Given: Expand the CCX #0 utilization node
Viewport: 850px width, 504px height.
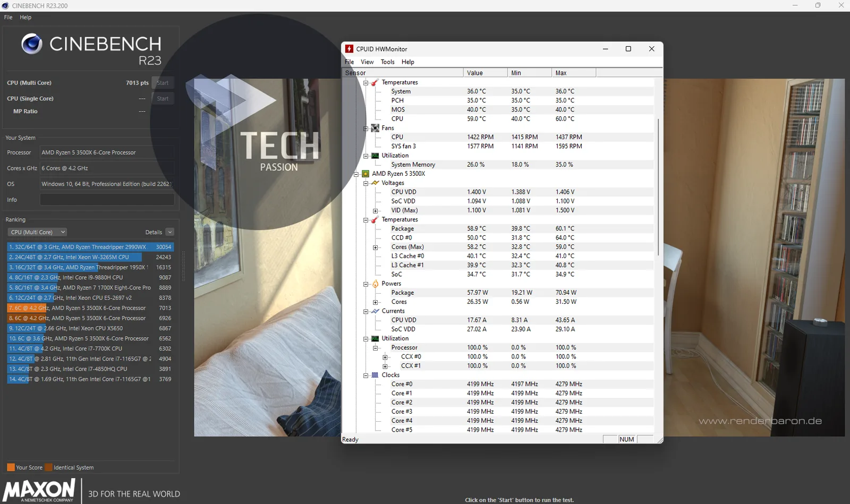Looking at the screenshot, I should [x=385, y=357].
